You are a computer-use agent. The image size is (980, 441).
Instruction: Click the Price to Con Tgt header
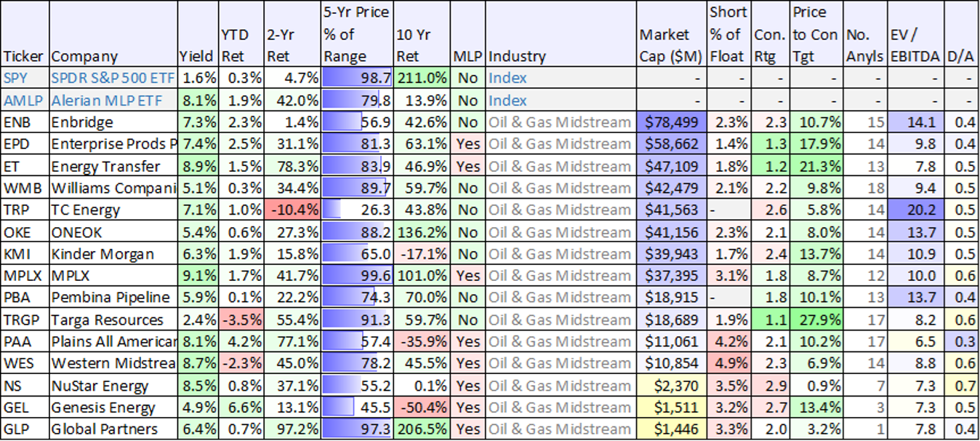[x=817, y=34]
